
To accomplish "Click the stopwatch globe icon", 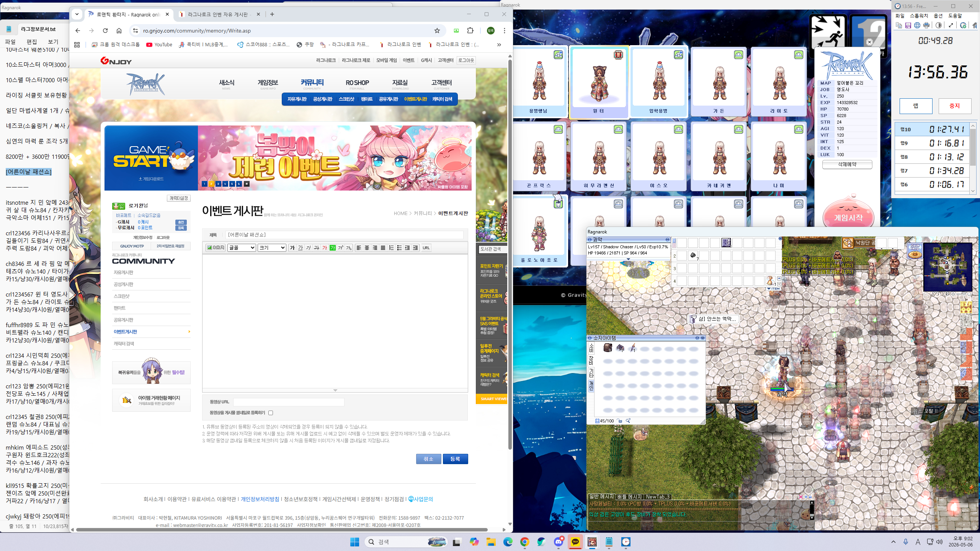I will coord(917,25).
